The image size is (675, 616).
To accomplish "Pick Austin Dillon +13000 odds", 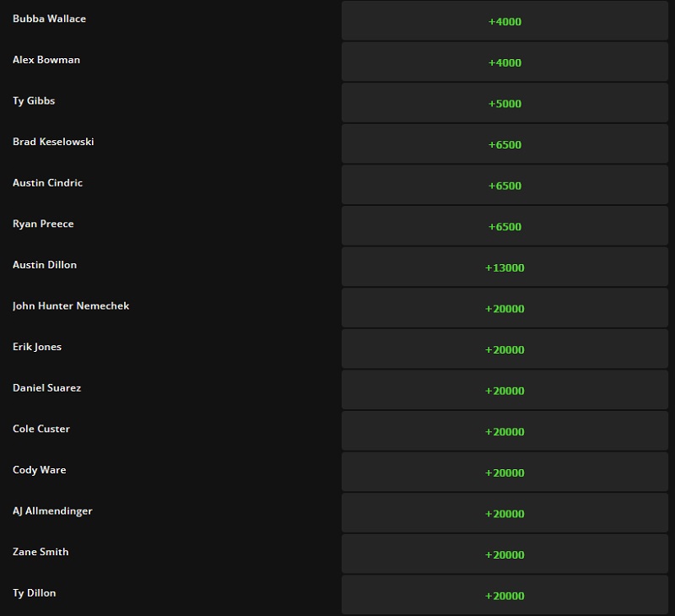I will 505,267.
